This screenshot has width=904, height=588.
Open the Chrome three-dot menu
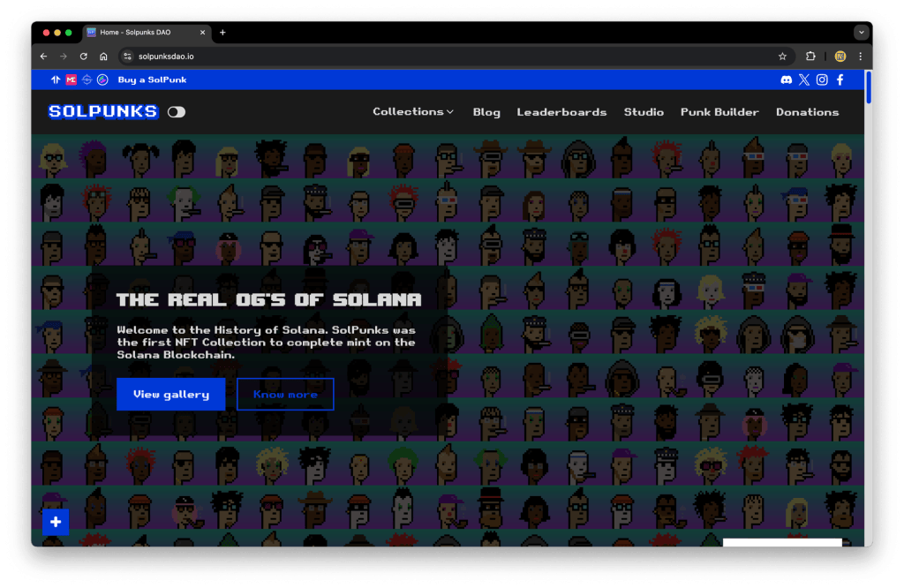coord(860,56)
